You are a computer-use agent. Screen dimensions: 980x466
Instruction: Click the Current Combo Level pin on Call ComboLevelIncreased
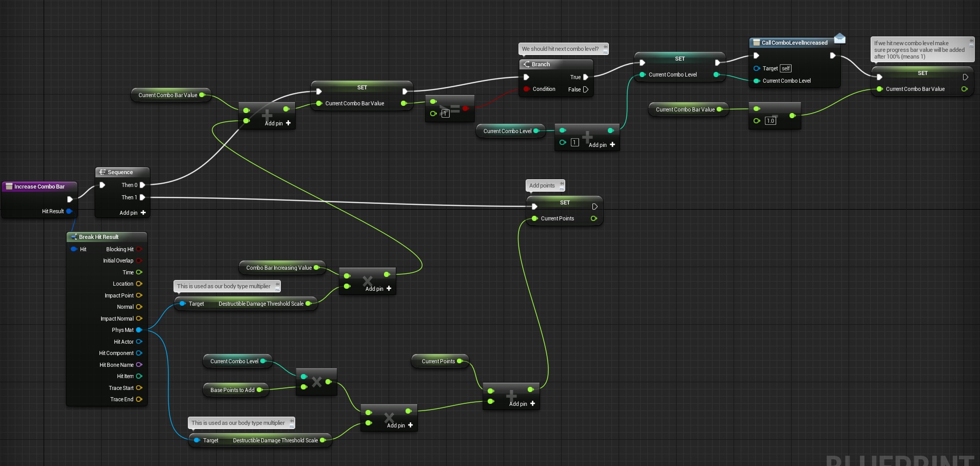click(757, 81)
